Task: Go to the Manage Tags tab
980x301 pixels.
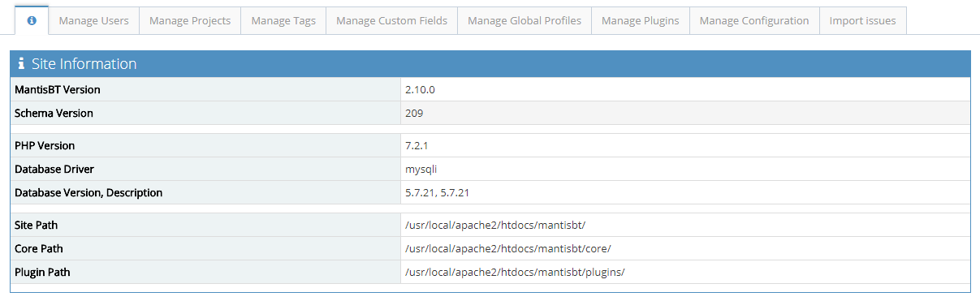Action: 283,20
